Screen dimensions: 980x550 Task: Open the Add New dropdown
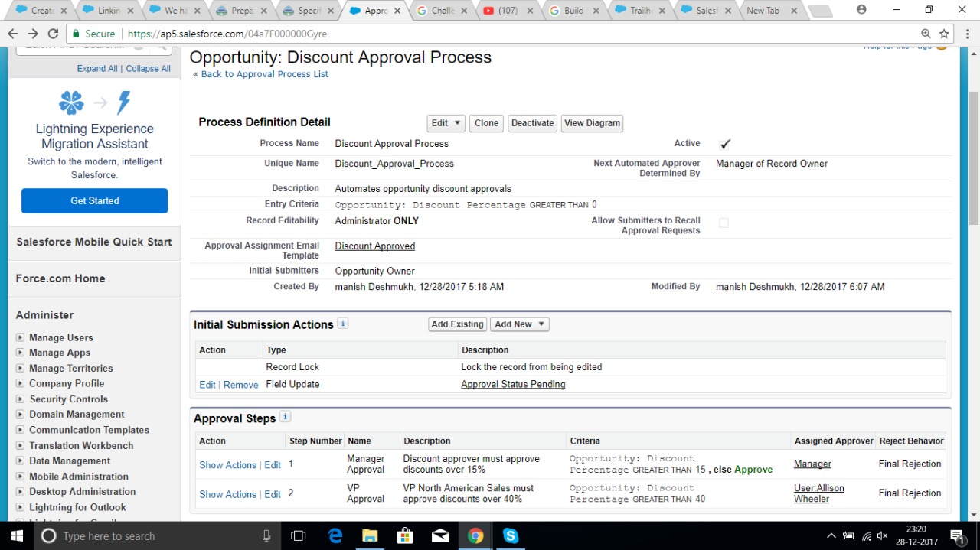519,324
